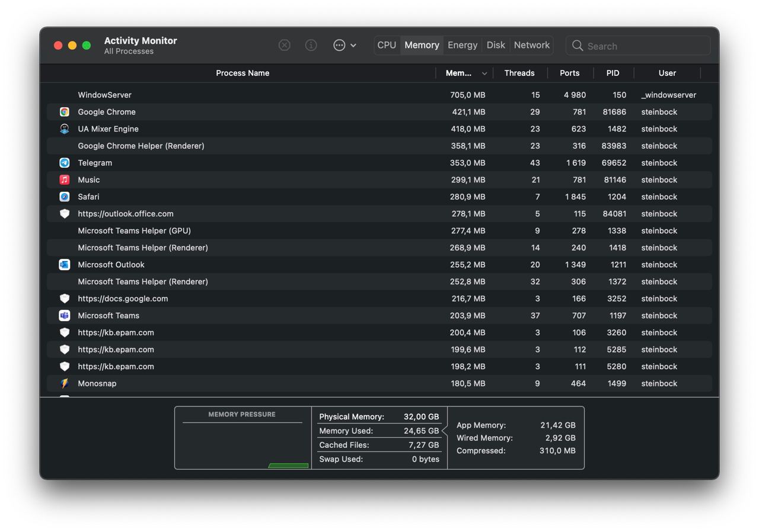Switch to the CPU tab
Screen dimensions: 759x532
(387, 45)
